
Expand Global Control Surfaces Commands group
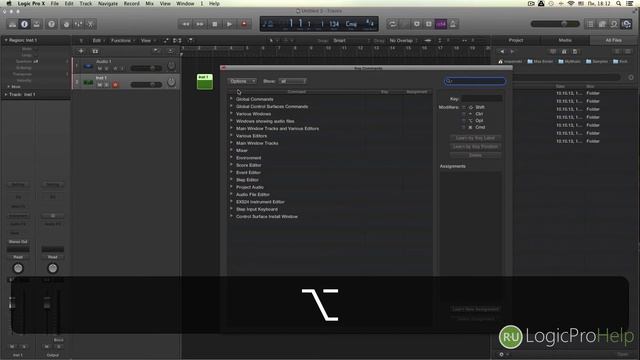(x=231, y=106)
